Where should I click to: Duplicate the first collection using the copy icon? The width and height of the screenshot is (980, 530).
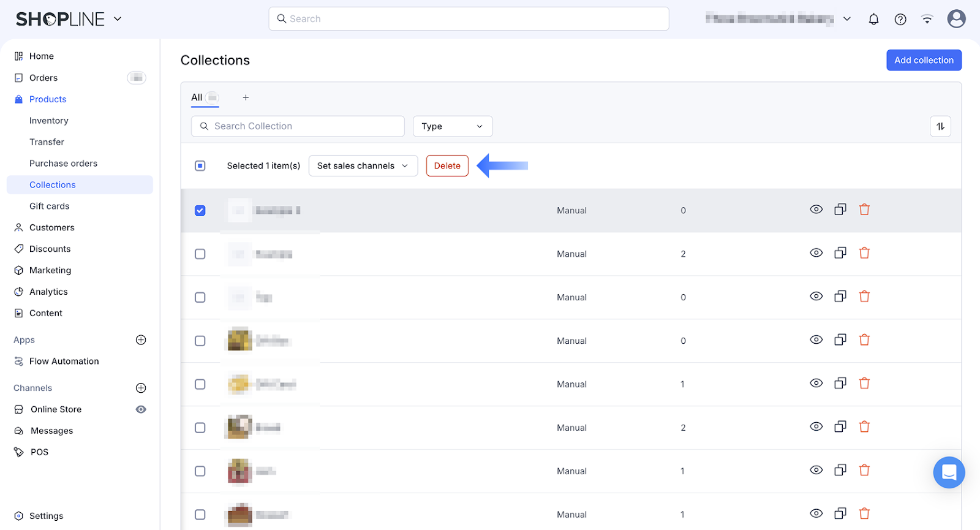(x=840, y=210)
